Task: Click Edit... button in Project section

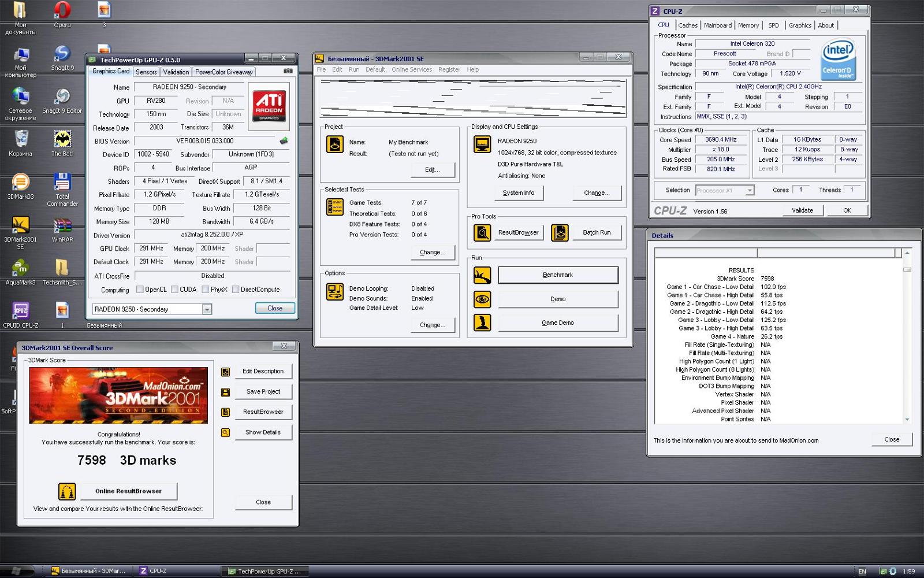Action: click(433, 170)
